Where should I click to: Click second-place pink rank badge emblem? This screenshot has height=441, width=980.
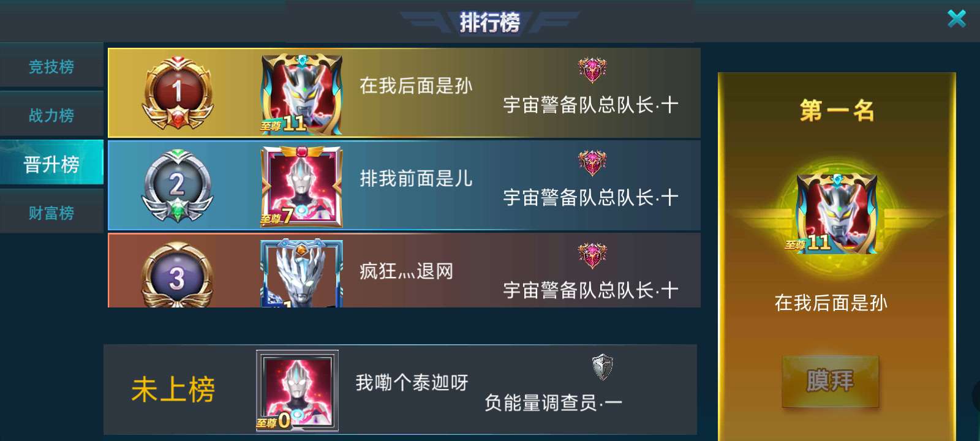coord(592,162)
